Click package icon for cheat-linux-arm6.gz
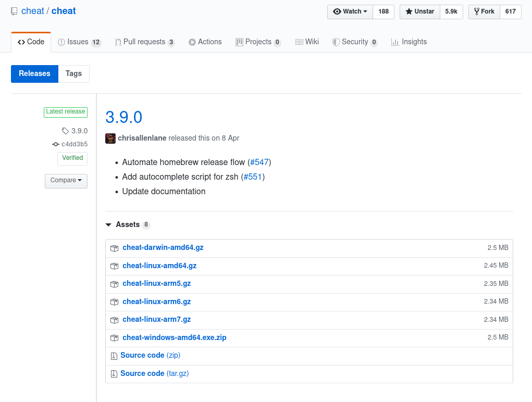 coord(114,302)
